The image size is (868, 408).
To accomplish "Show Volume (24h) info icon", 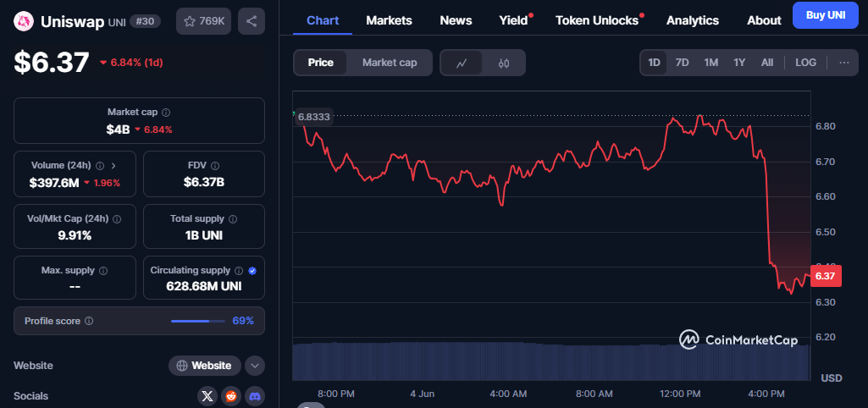I will (100, 166).
